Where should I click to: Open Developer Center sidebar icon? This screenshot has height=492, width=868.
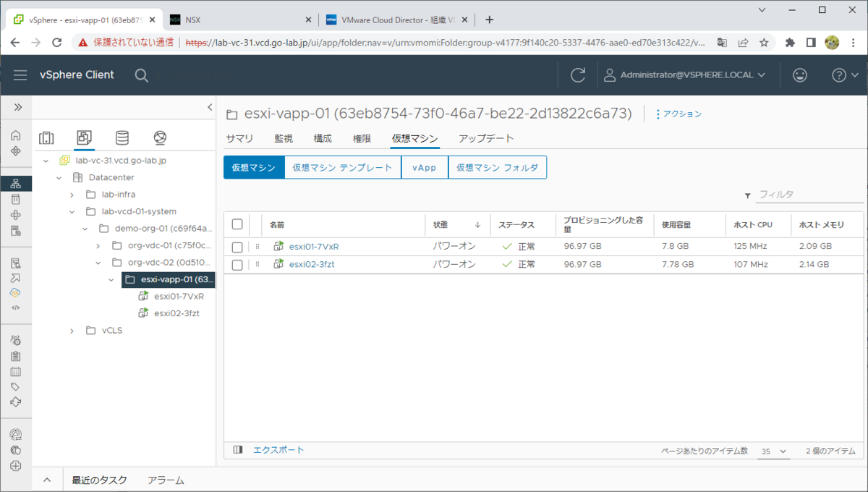16,307
